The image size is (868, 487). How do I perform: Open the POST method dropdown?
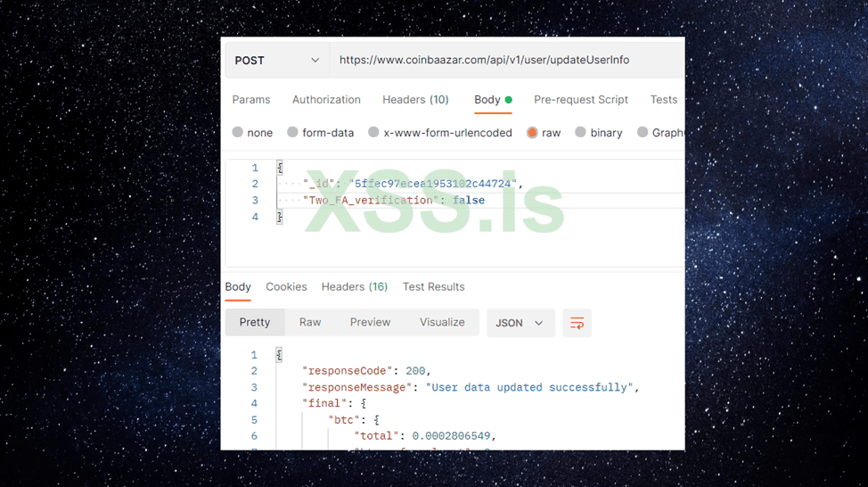pyautogui.click(x=277, y=61)
